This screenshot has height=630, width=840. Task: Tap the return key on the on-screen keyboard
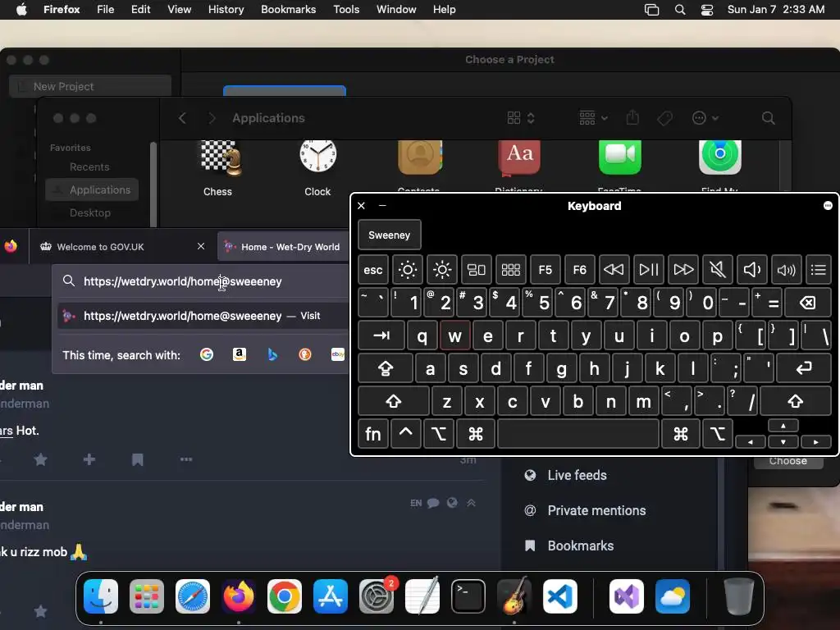click(x=804, y=368)
